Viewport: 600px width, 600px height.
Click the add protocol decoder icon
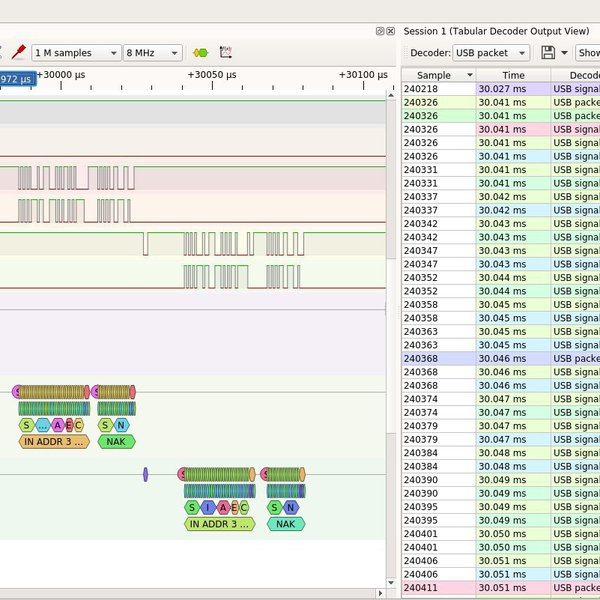[200, 52]
